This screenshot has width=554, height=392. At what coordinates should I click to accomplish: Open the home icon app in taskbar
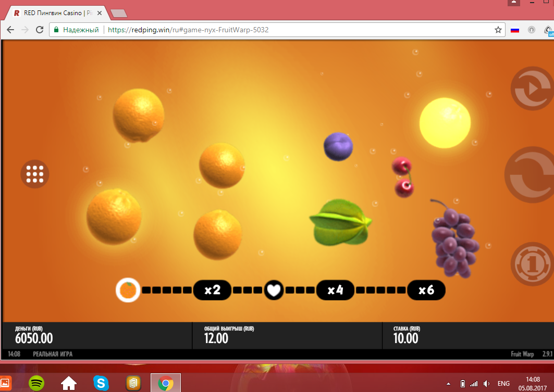coord(69,383)
